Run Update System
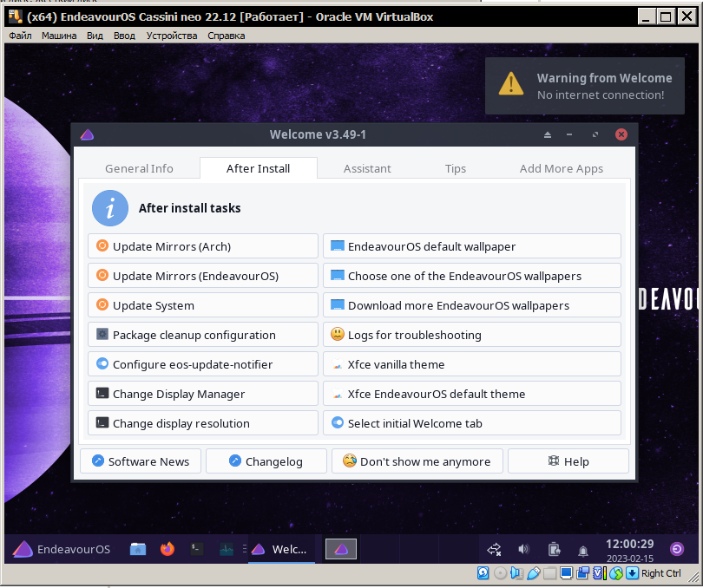 click(203, 305)
